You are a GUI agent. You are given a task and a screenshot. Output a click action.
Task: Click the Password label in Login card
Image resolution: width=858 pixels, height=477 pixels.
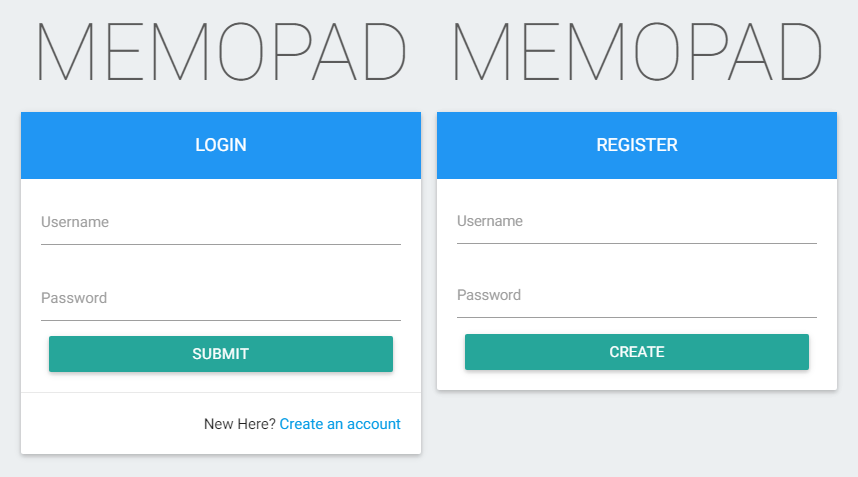click(x=74, y=298)
